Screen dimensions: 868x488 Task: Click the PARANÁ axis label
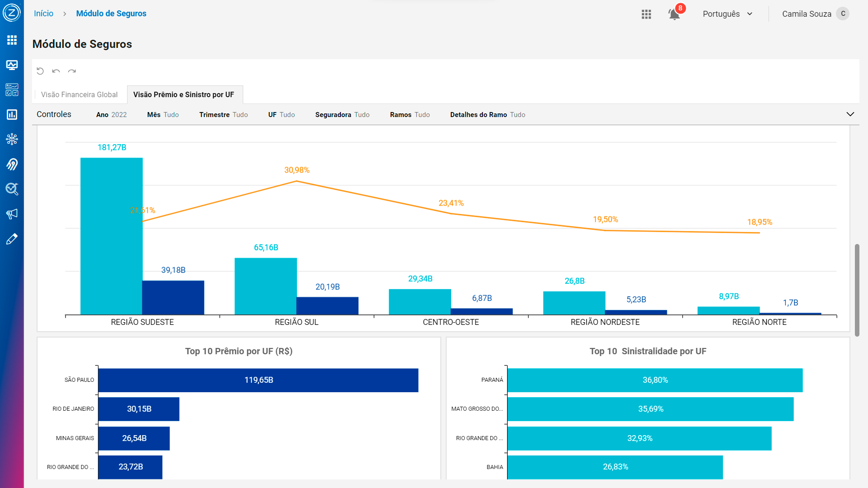[492, 380]
